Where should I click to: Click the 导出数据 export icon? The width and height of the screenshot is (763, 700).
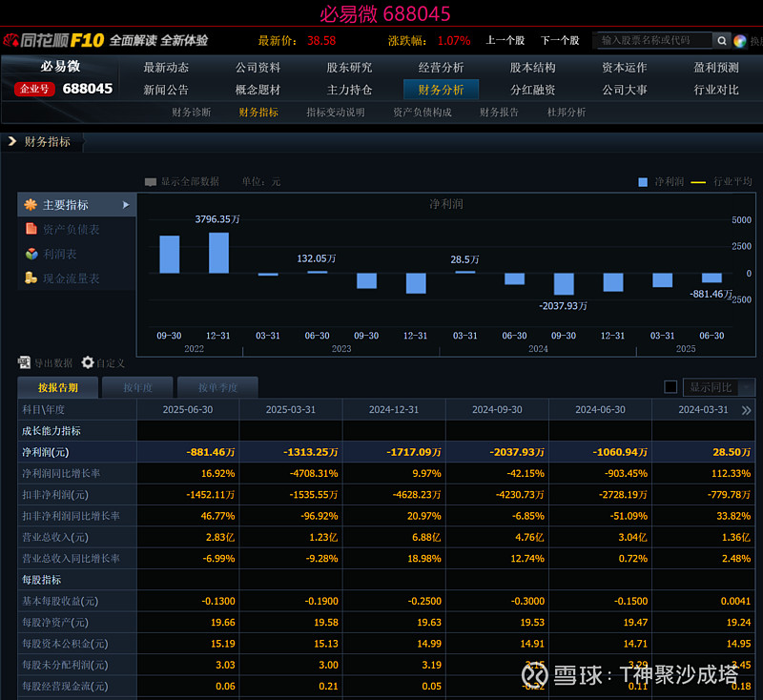[24, 362]
